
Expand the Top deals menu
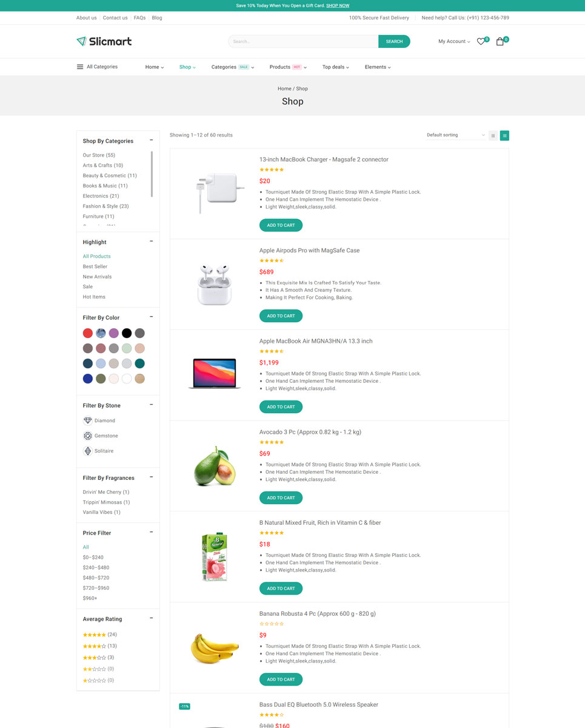335,67
